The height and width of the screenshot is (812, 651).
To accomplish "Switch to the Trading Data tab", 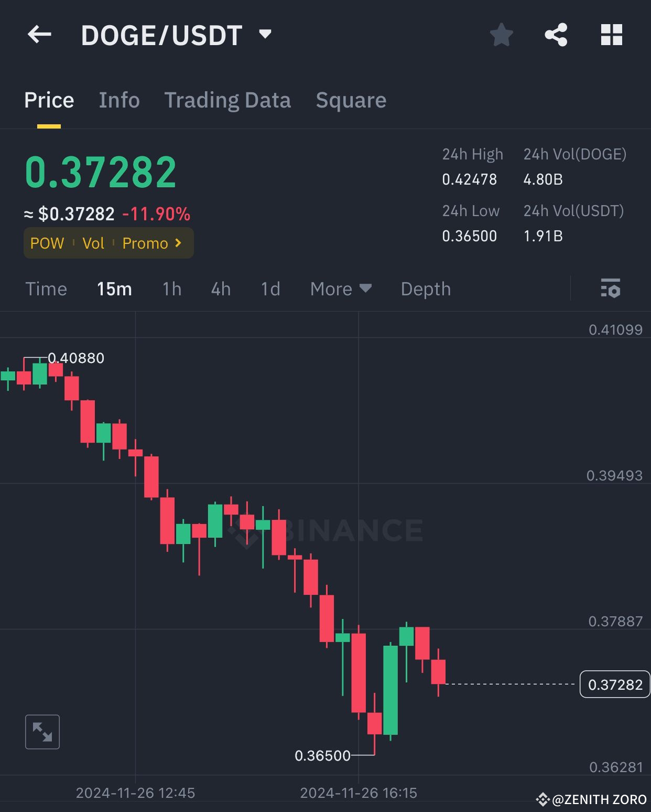I will click(227, 100).
